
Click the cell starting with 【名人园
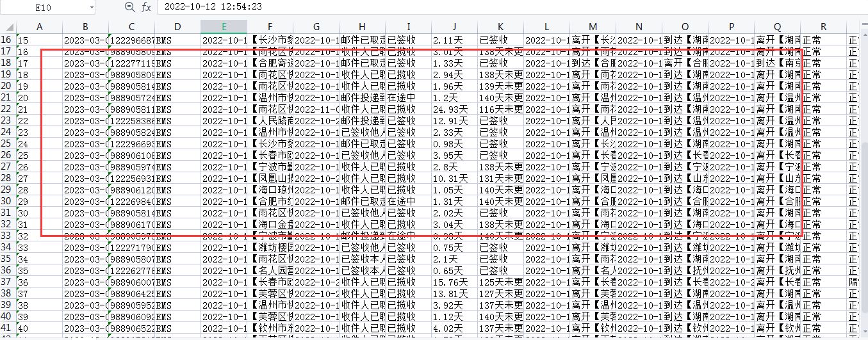pos(270,270)
